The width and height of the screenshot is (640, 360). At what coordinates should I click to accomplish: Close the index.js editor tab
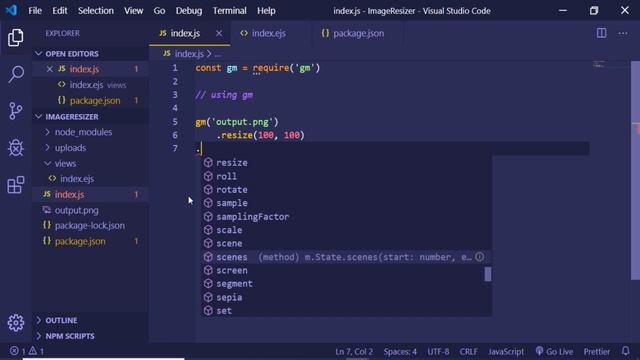click(x=219, y=33)
